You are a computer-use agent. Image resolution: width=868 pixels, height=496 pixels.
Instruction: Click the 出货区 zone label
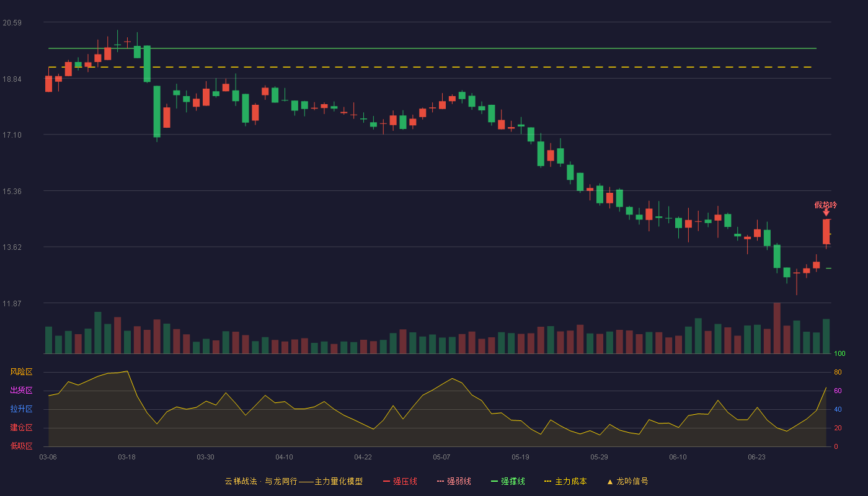21,391
